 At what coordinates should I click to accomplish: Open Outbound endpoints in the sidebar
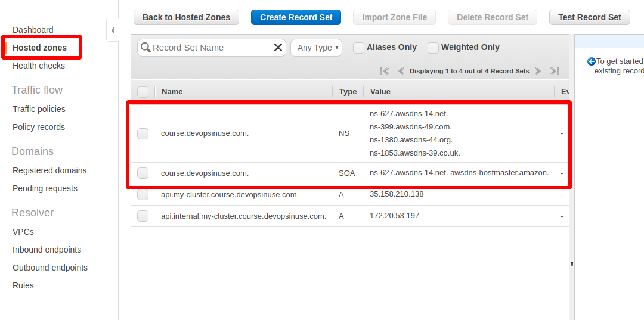click(50, 268)
